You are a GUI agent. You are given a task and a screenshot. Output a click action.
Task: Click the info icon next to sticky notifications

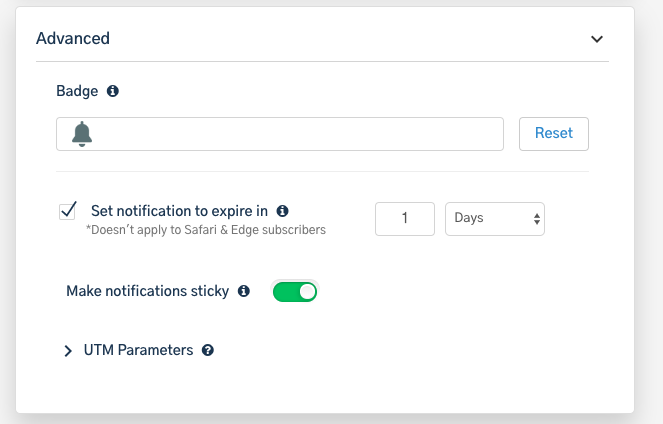pyautogui.click(x=243, y=292)
